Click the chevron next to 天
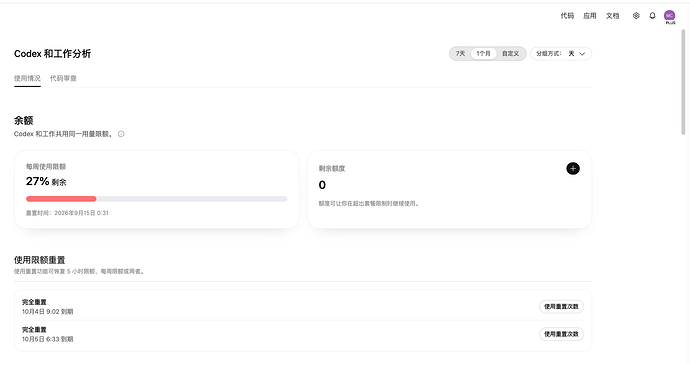 (x=582, y=54)
